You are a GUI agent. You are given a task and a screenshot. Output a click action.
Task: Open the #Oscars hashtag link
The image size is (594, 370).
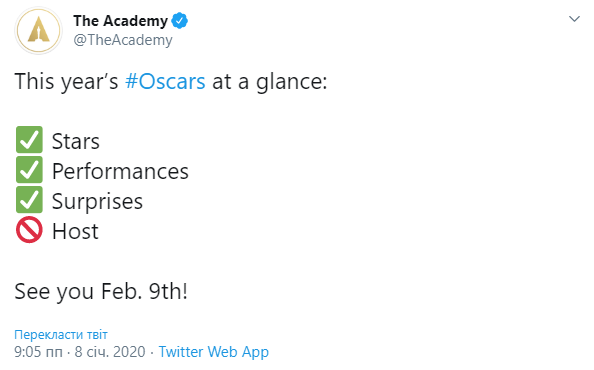tap(165, 81)
